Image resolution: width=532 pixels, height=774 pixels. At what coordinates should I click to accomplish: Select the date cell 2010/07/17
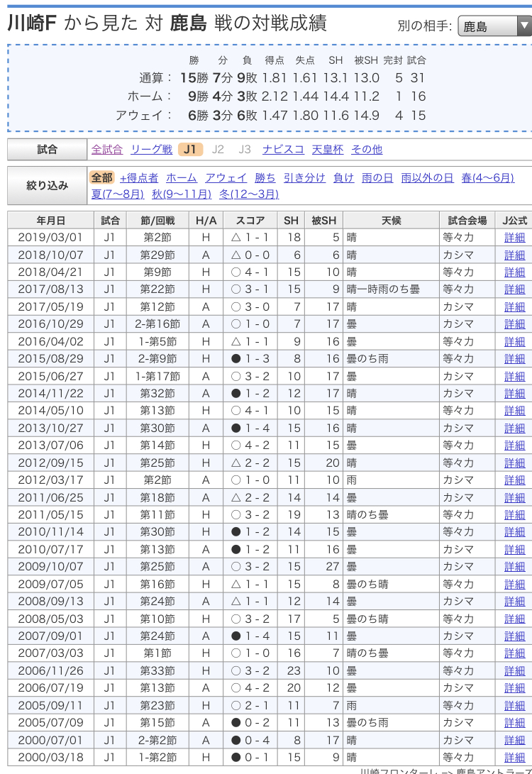pyautogui.click(x=51, y=549)
